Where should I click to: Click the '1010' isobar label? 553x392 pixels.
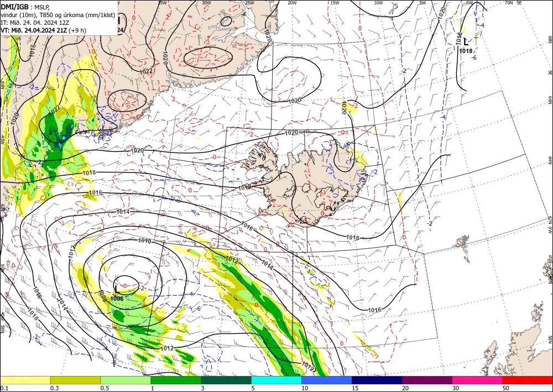144,242
